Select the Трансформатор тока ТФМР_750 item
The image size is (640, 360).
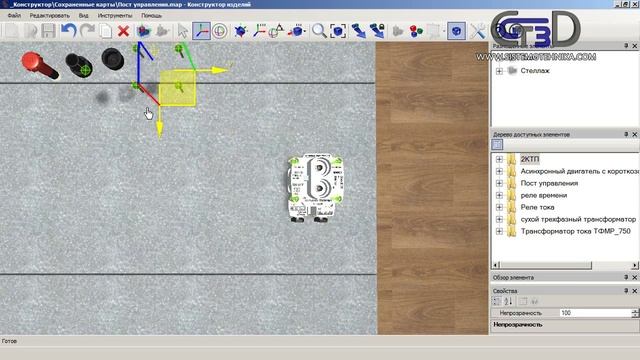576,231
